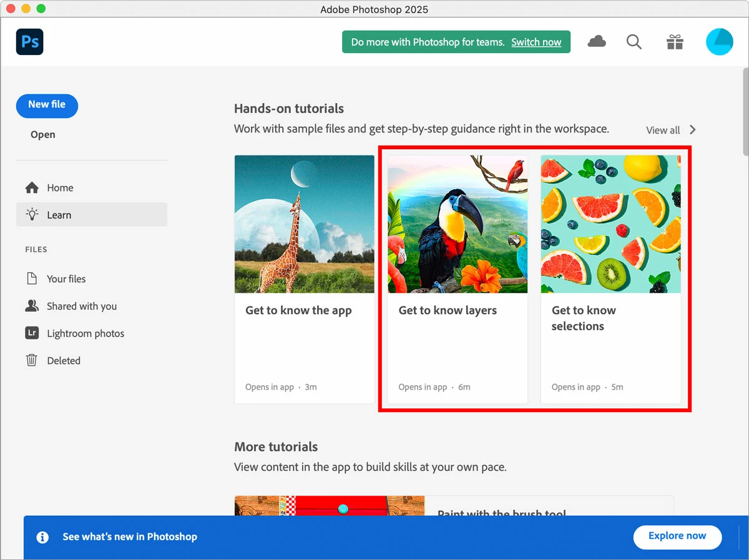Open the toucan layers tutorial thumbnail
This screenshot has height=560, width=749.
[x=458, y=224]
